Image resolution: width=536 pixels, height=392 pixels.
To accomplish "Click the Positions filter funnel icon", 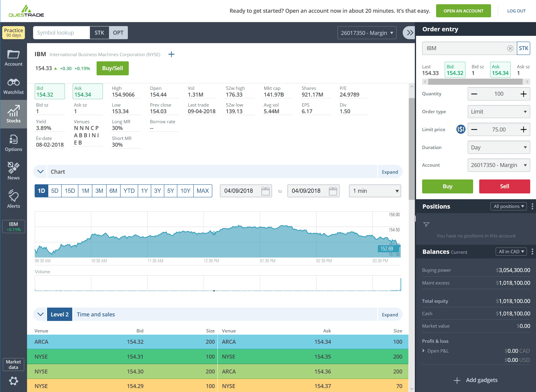I will 426,224.
